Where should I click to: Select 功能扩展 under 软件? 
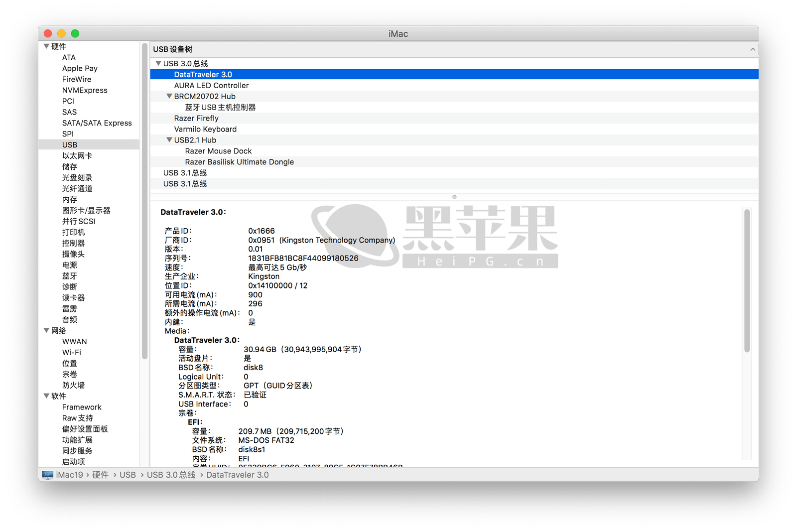pos(77,440)
